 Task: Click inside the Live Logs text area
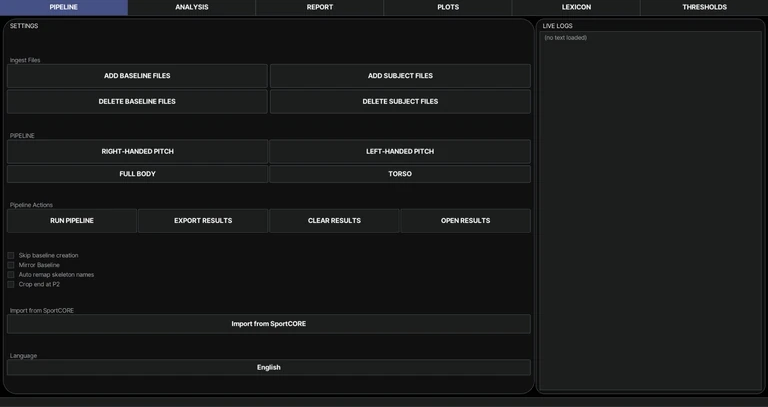click(650, 211)
